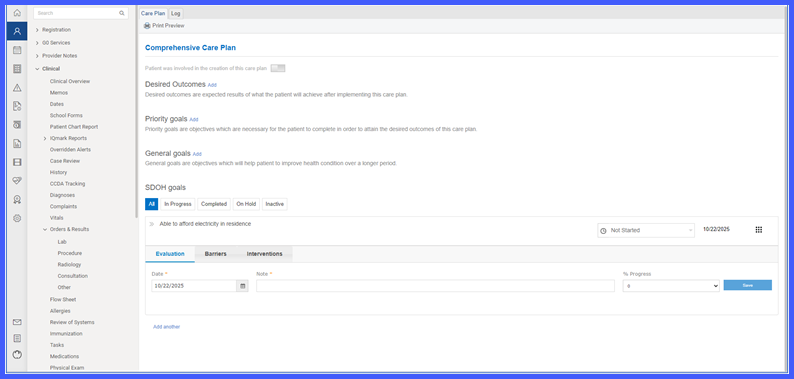794x379 pixels.
Task: Click the Add another link
Action: (x=167, y=327)
